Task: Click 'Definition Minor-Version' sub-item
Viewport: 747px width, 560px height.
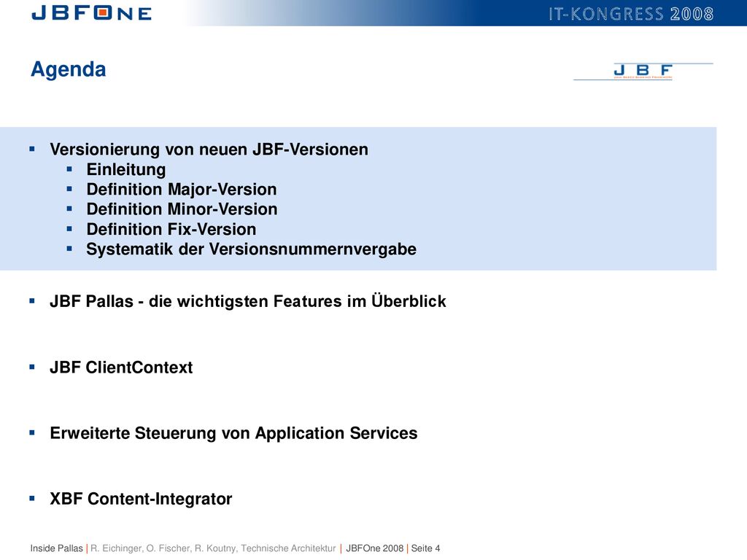Action: tap(182, 209)
